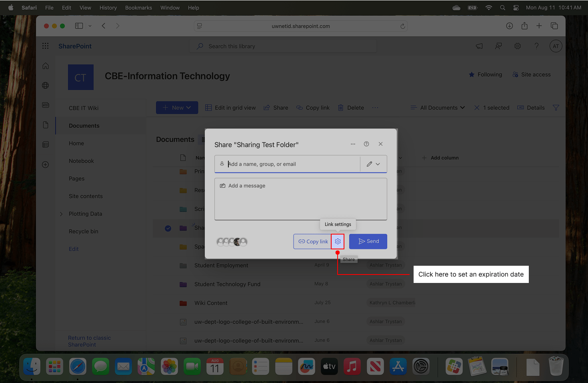The width and height of the screenshot is (588, 383).
Task: Select the Home icon in the left rail
Action: (x=45, y=65)
